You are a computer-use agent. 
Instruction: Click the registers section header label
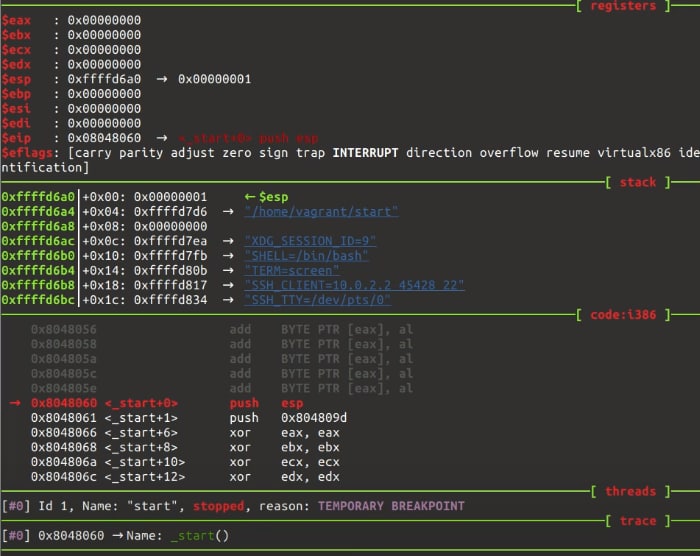623,6
